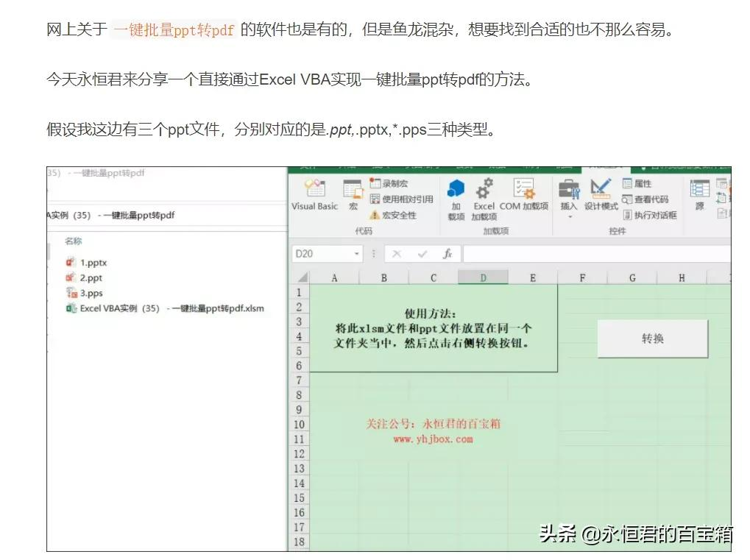Click the folder path ending 一键批量ppt转pdf

pyautogui.click(x=111, y=215)
